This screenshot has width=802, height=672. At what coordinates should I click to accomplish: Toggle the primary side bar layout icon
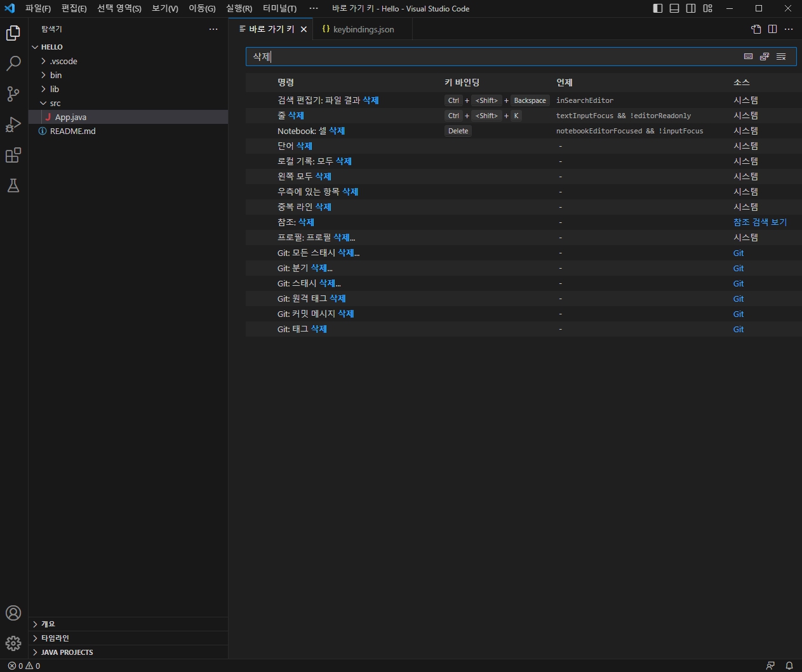pos(658,8)
